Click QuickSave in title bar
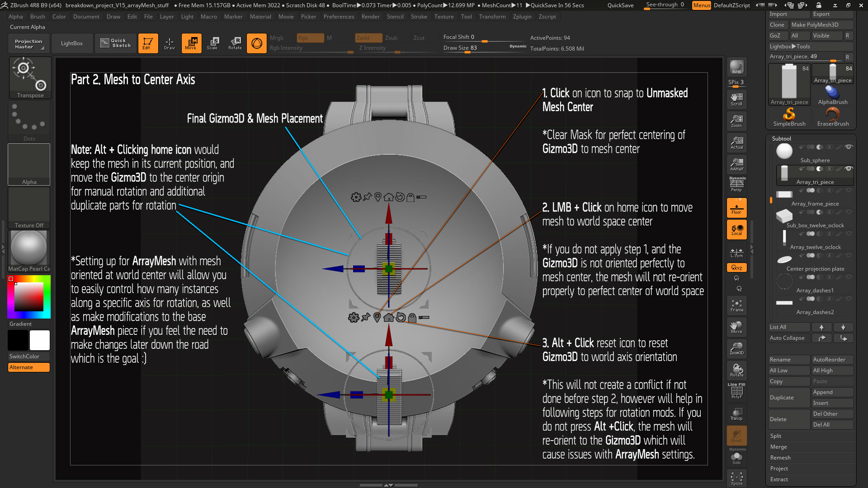The height and width of the screenshot is (488, 868). pyautogui.click(x=620, y=5)
